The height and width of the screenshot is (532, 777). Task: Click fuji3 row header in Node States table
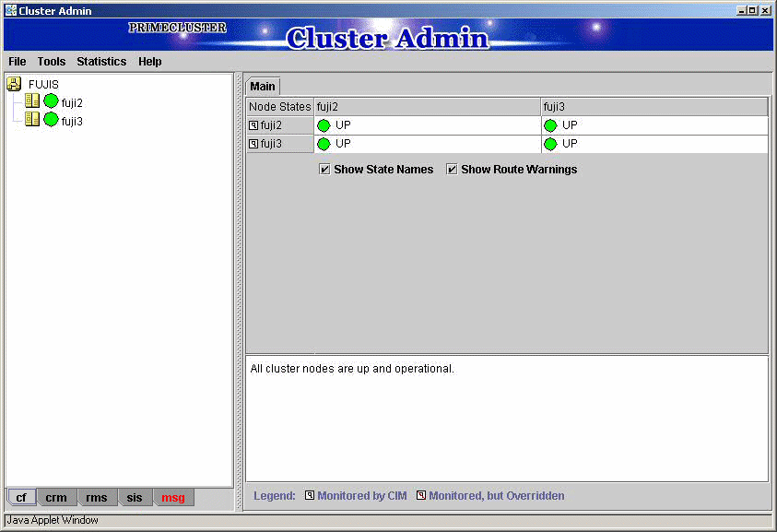pos(280,144)
